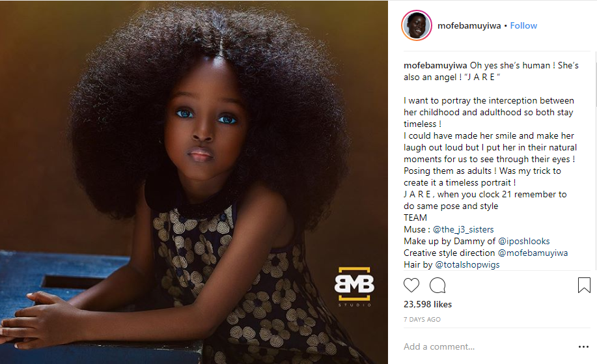Like the post with the heart icon
Image resolution: width=597 pixels, height=364 pixels.
coord(411,285)
